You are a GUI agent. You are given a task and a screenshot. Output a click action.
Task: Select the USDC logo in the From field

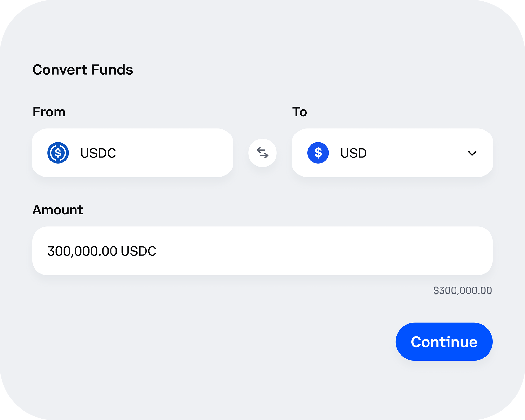(58, 153)
